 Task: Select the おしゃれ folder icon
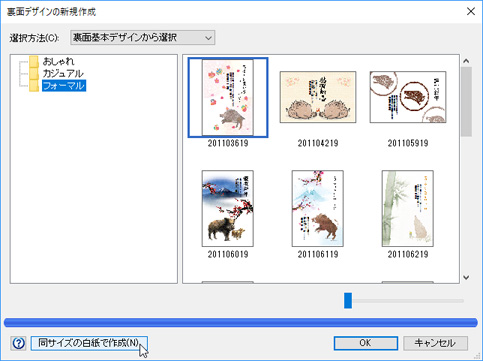click(x=34, y=61)
